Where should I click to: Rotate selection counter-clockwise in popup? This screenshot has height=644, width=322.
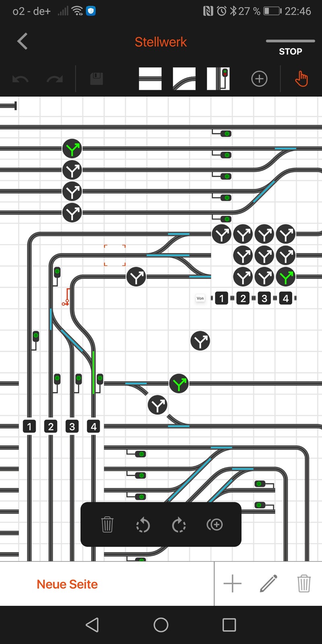pos(143,525)
